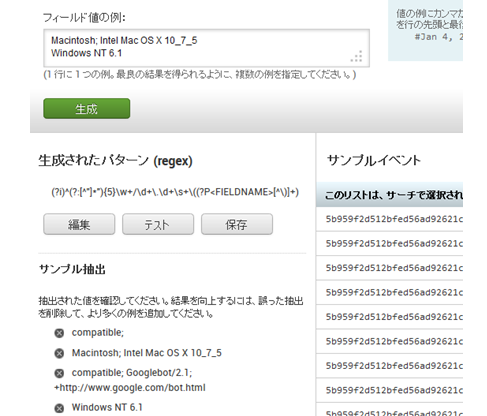Remove the 'compatible;' sample extraction
This screenshot has height=416, width=487.
click(x=59, y=333)
